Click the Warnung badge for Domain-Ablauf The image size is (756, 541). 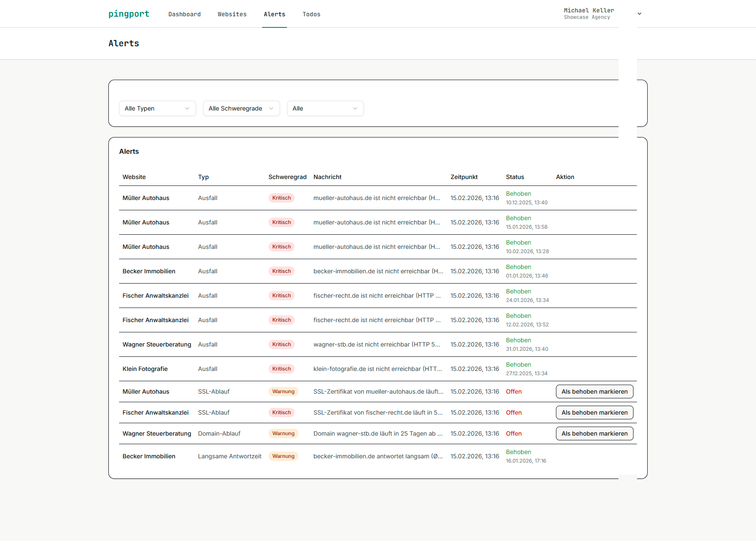pos(283,433)
